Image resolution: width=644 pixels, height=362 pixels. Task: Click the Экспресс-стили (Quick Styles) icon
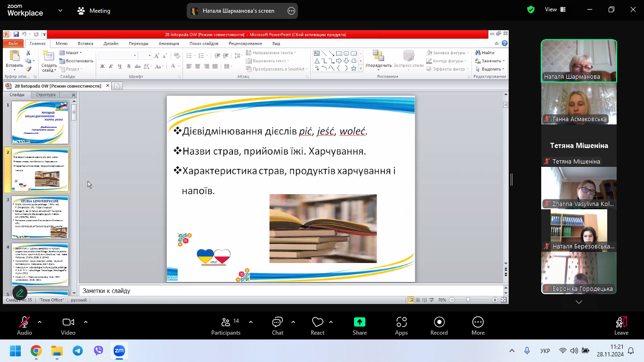(x=408, y=56)
